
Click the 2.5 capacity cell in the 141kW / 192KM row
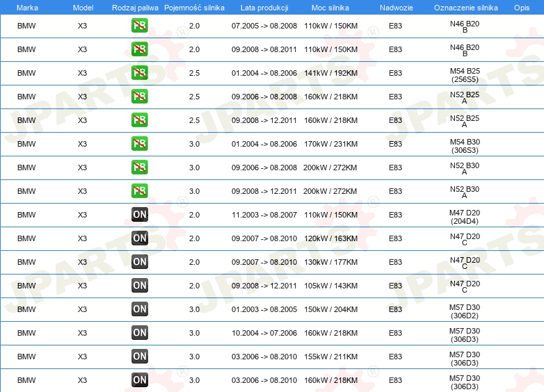[x=194, y=73]
